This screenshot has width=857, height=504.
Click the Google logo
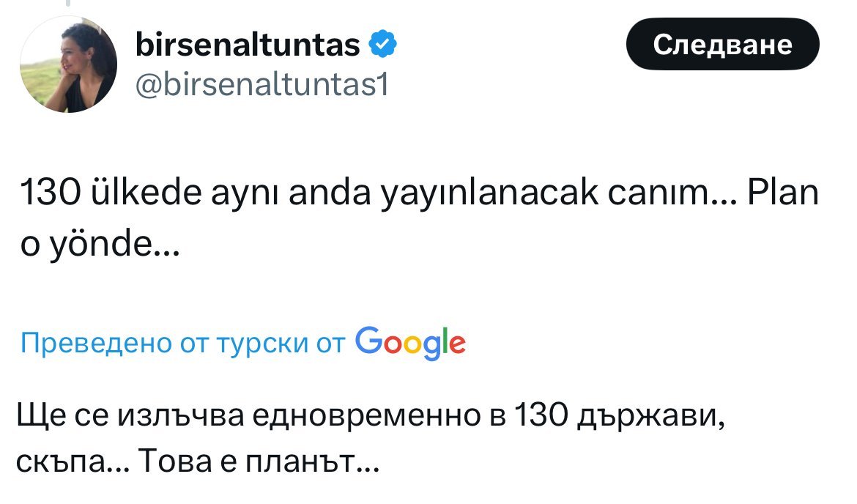tap(410, 341)
